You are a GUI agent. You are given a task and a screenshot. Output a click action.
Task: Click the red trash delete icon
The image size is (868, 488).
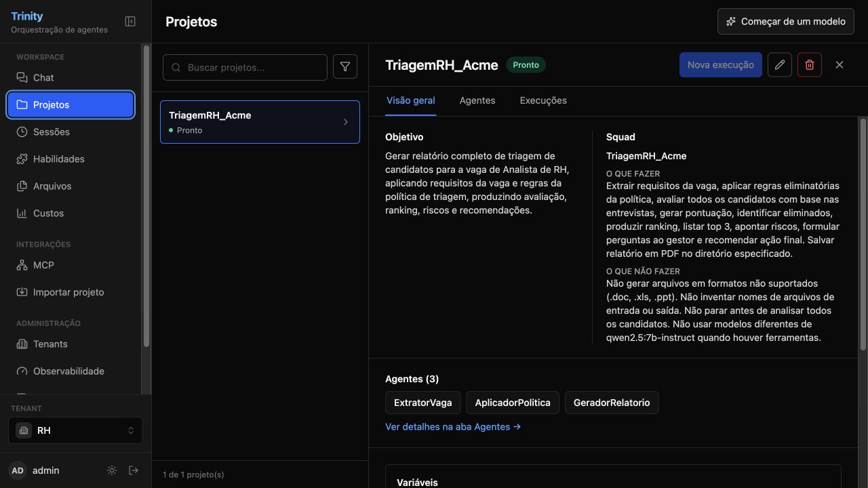tap(810, 65)
